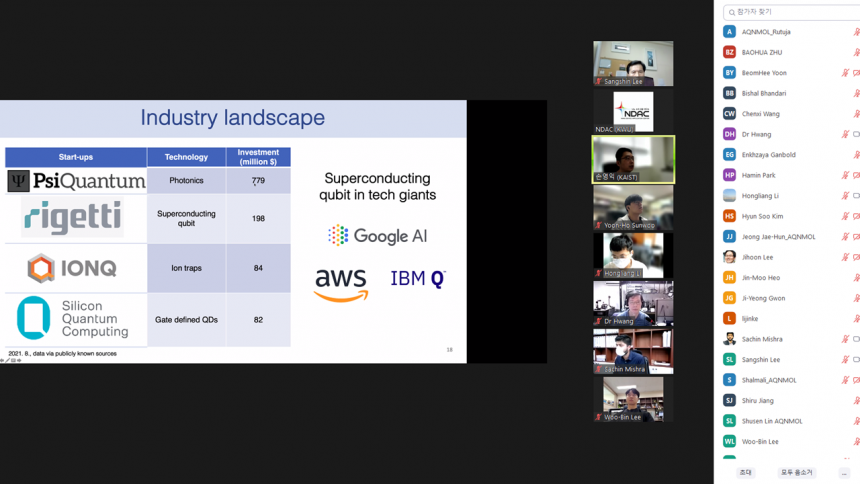
Task: Click the PsiQuantum logo on the slide
Action: coord(76,181)
